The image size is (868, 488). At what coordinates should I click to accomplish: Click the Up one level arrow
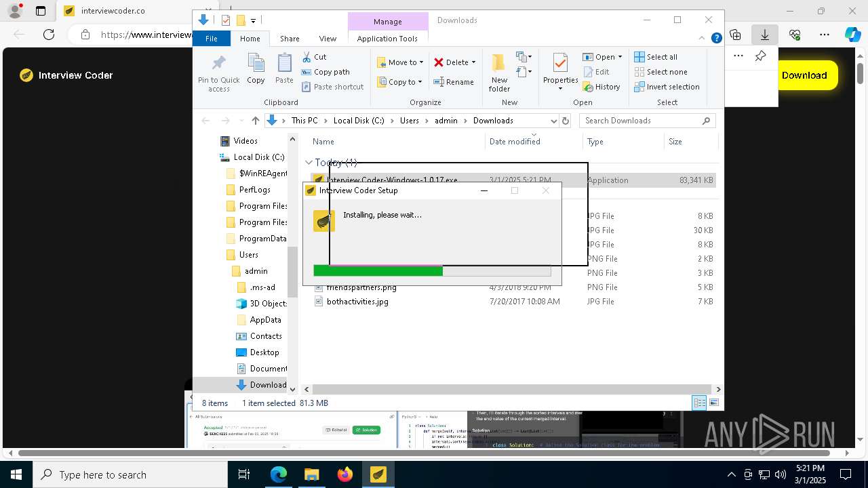(255, 121)
